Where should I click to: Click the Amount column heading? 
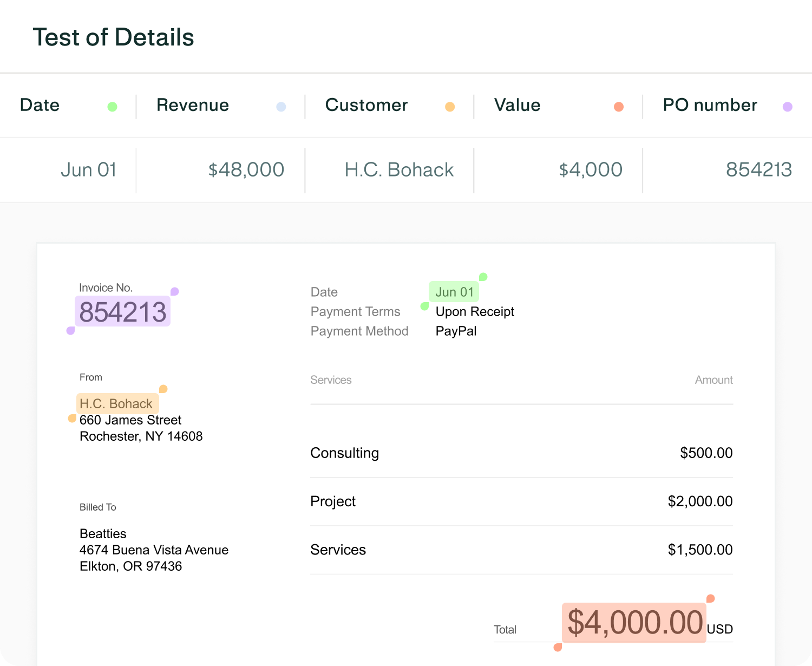pos(714,380)
